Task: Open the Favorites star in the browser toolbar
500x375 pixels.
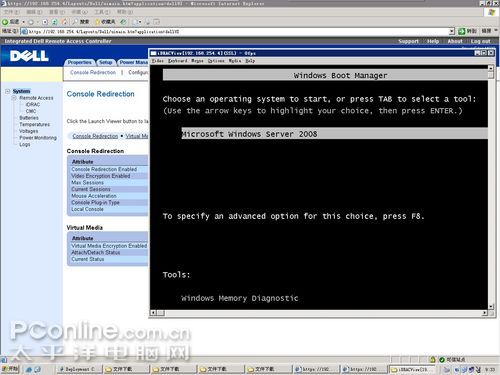Action: [x=98, y=22]
